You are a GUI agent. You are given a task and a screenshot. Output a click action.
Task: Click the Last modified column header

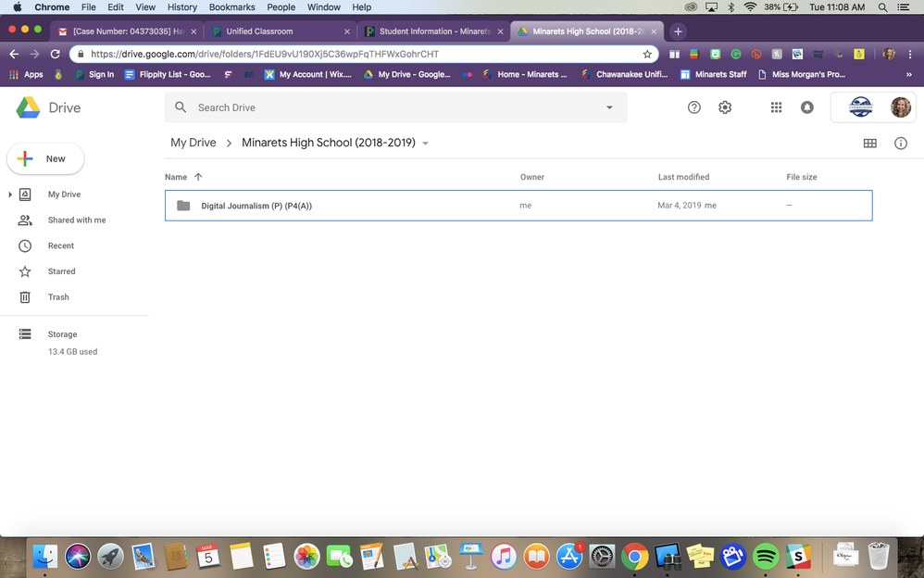pos(683,177)
